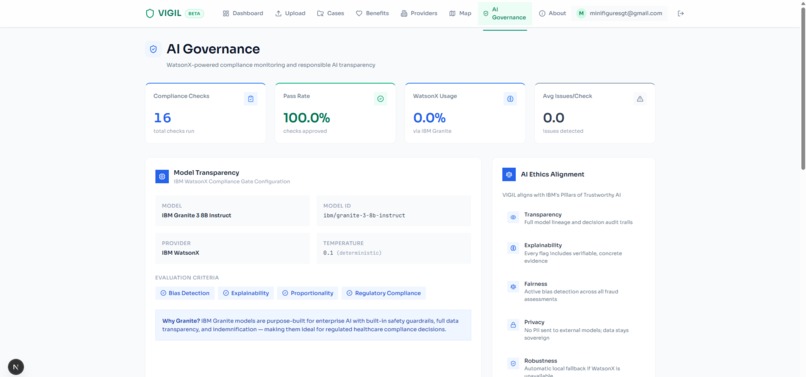Click the Privacy lock icon

pyautogui.click(x=513, y=325)
